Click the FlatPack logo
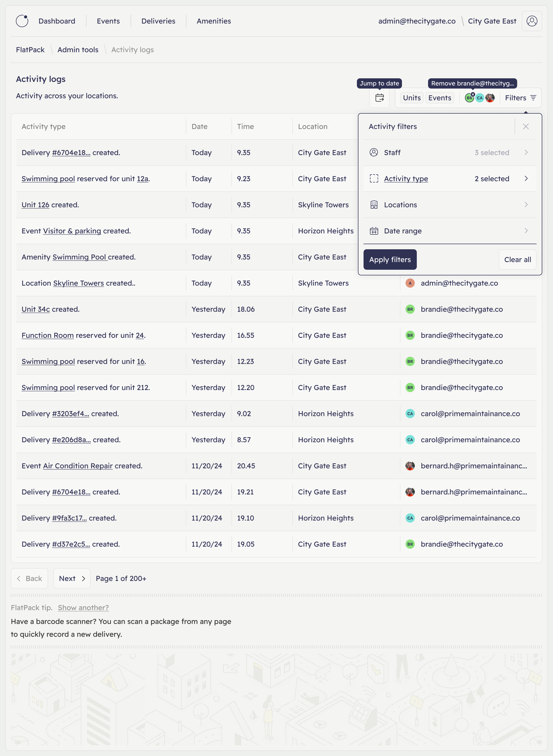The height and width of the screenshot is (756, 553). point(22,21)
